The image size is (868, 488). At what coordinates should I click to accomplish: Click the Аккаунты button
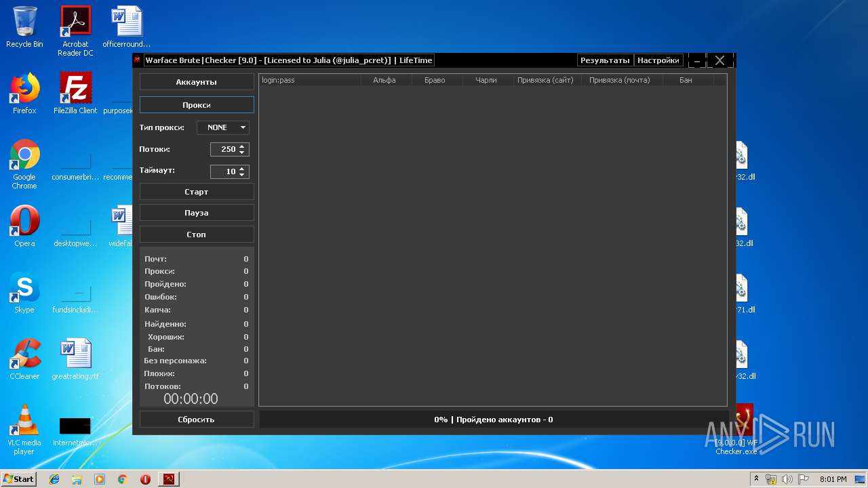coord(197,82)
